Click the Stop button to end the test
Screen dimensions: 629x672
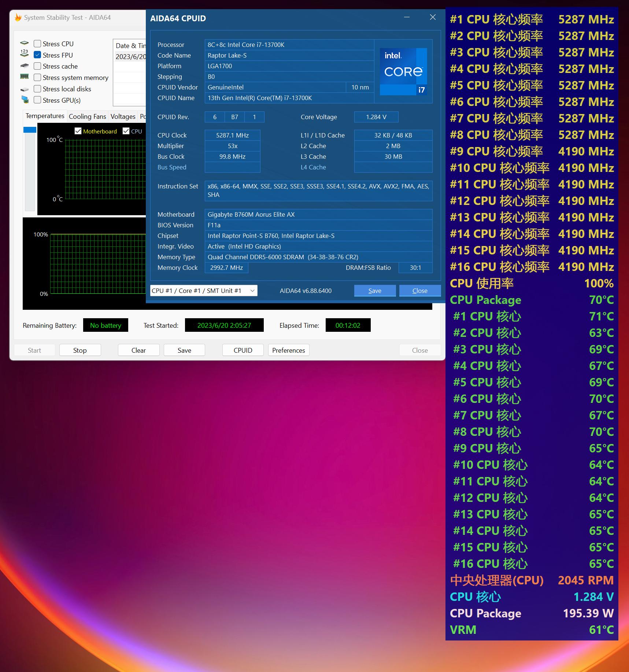point(80,350)
